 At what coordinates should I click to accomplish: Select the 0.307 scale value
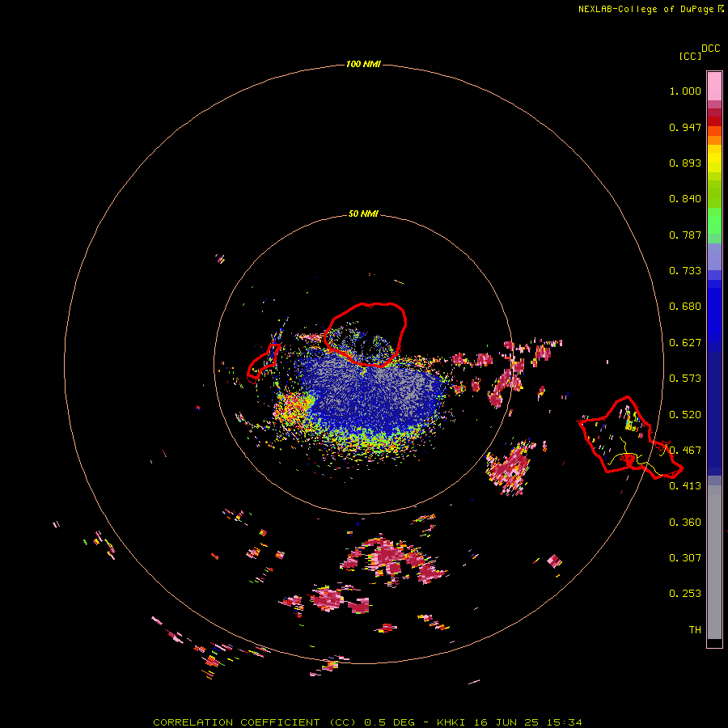tap(685, 558)
